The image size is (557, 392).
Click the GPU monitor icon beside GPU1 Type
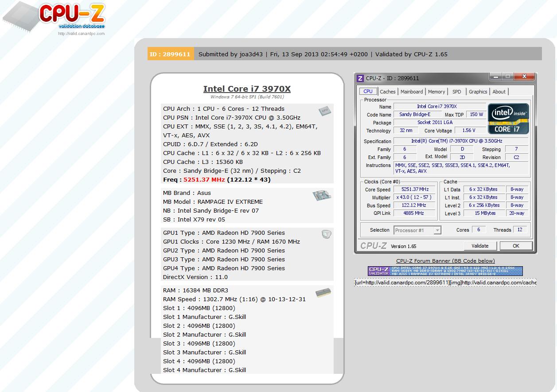coord(326,234)
